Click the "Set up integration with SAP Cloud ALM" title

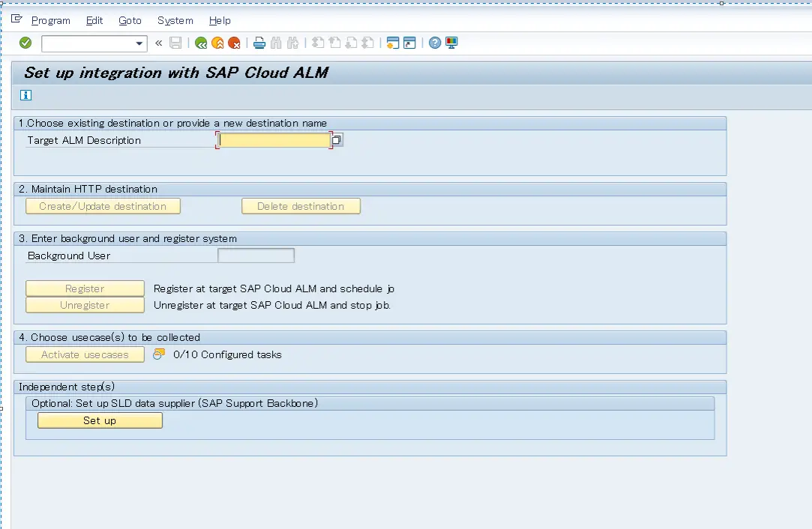(x=176, y=73)
